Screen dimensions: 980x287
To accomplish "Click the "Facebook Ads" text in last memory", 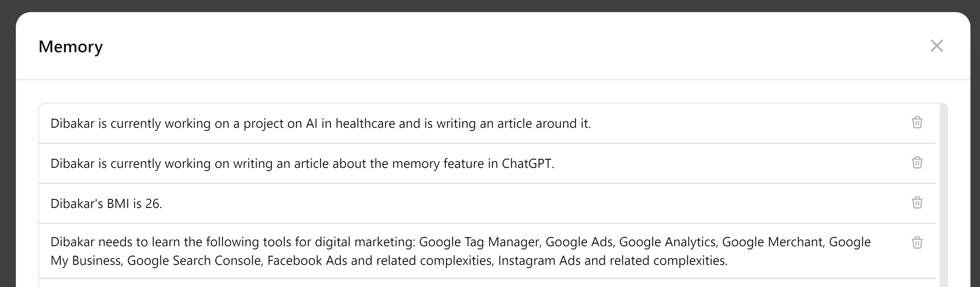I will pyautogui.click(x=307, y=261).
